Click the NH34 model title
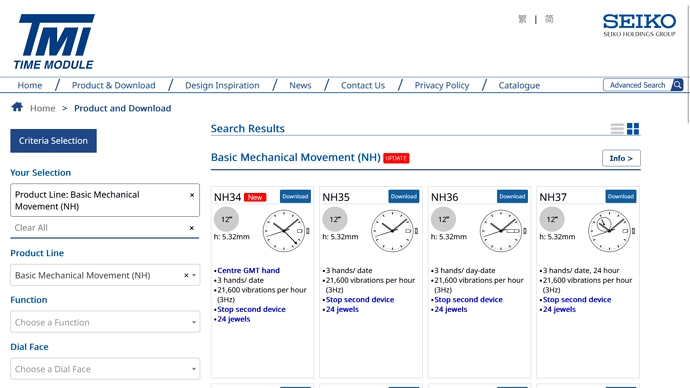This screenshot has height=388, width=690. (x=228, y=197)
